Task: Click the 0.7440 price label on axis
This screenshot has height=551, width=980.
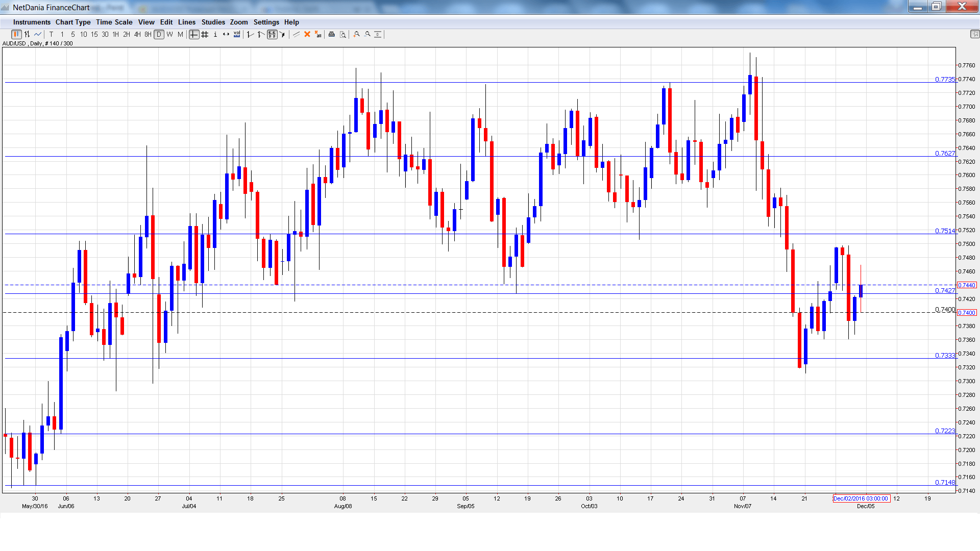Action: tap(966, 285)
